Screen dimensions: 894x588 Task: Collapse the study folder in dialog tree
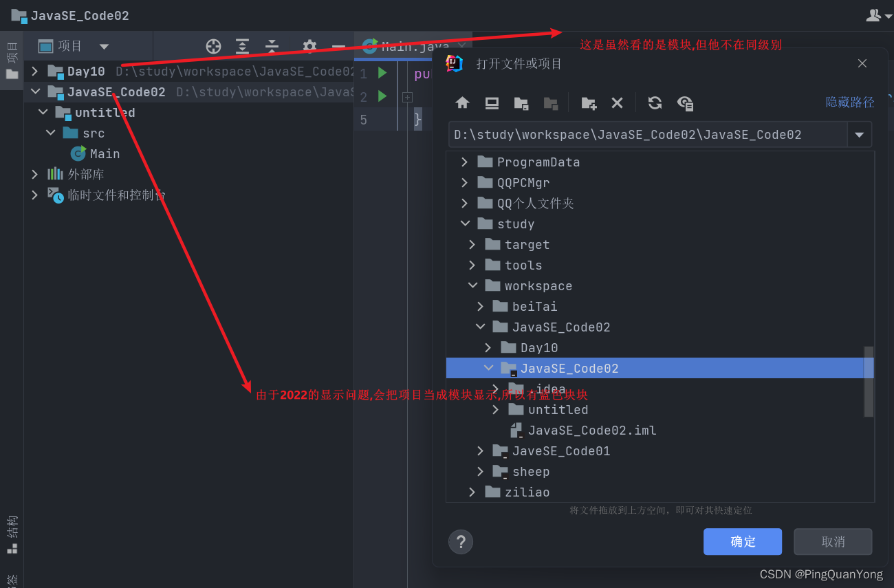[x=465, y=224]
